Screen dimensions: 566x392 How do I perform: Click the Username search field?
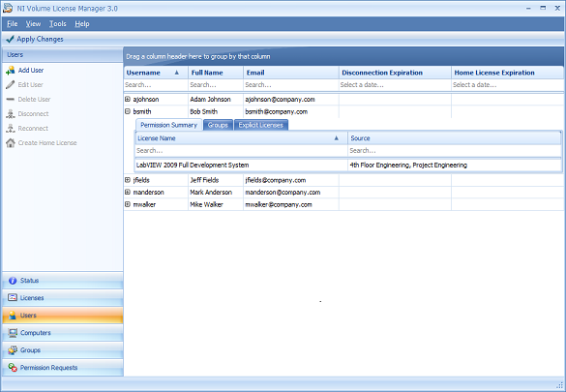coord(156,85)
